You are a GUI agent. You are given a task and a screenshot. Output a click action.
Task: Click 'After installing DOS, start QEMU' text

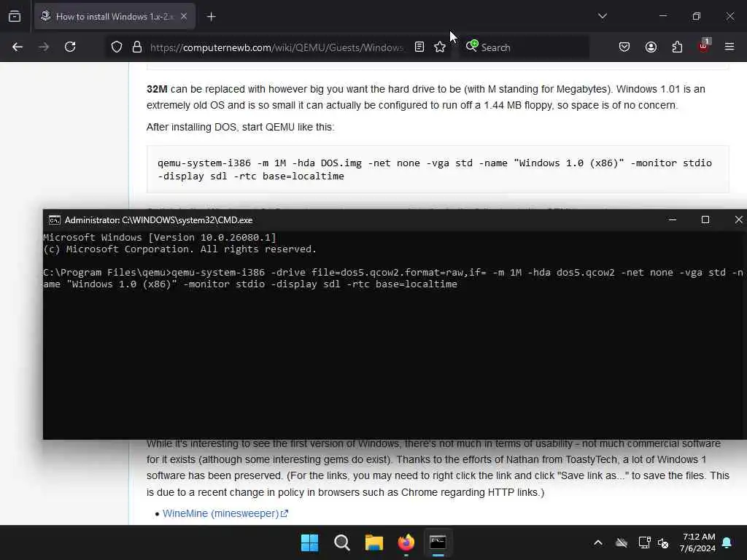(x=241, y=127)
